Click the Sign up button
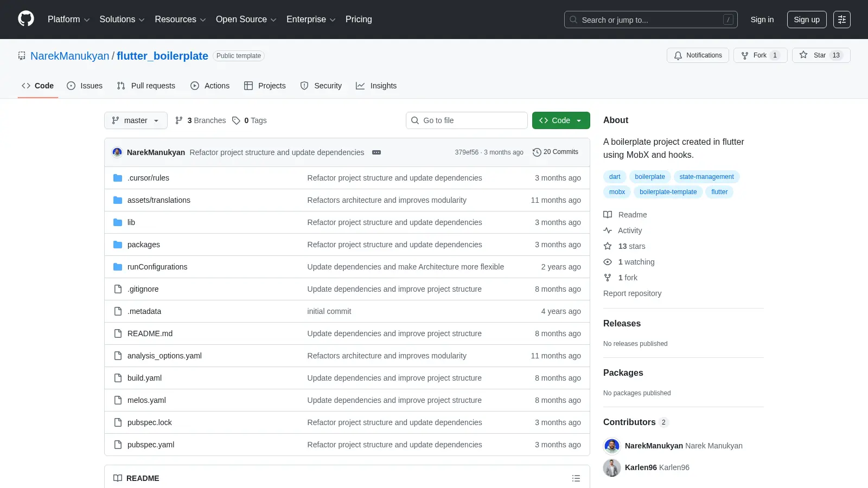The width and height of the screenshot is (868, 488). [807, 20]
